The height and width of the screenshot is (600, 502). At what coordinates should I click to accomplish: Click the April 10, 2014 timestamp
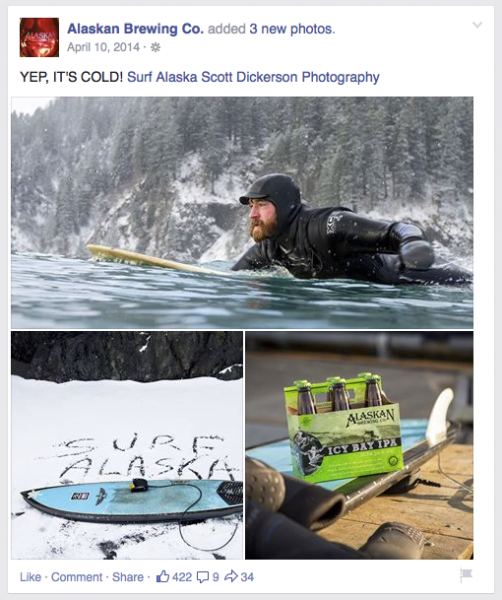click(x=103, y=47)
